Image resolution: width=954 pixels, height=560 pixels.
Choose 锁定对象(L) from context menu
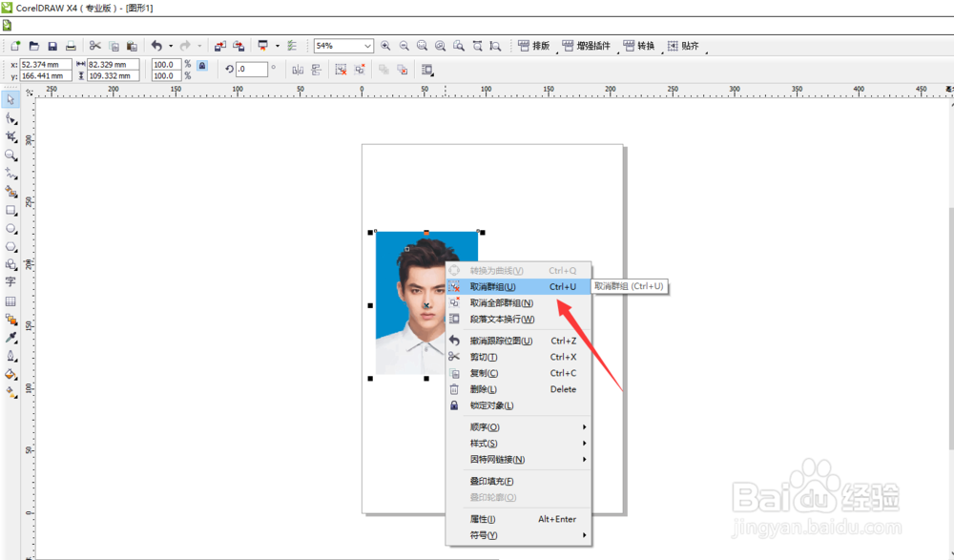(519, 405)
